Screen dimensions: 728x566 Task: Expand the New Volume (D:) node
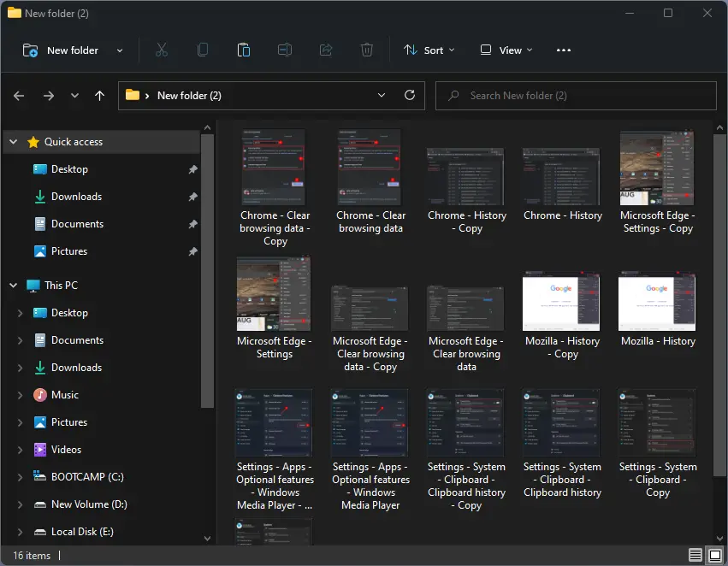20,504
